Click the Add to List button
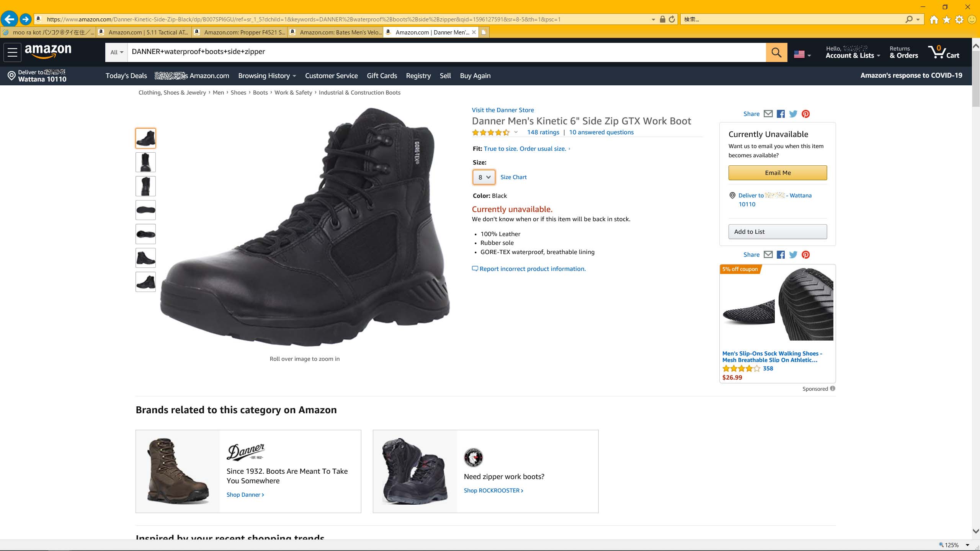 coord(777,231)
